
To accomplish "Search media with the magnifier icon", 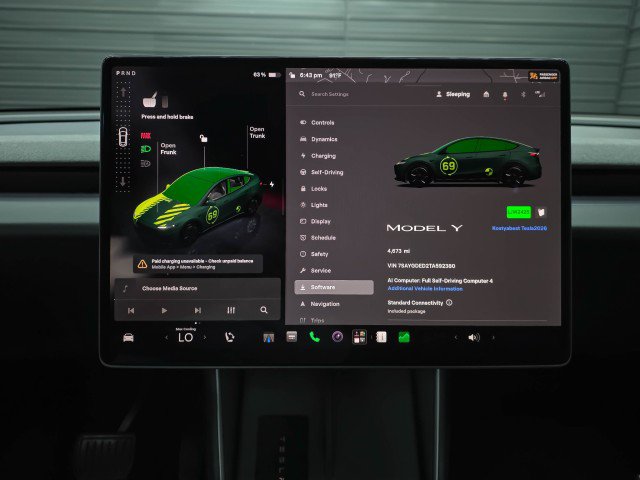I will [x=264, y=310].
